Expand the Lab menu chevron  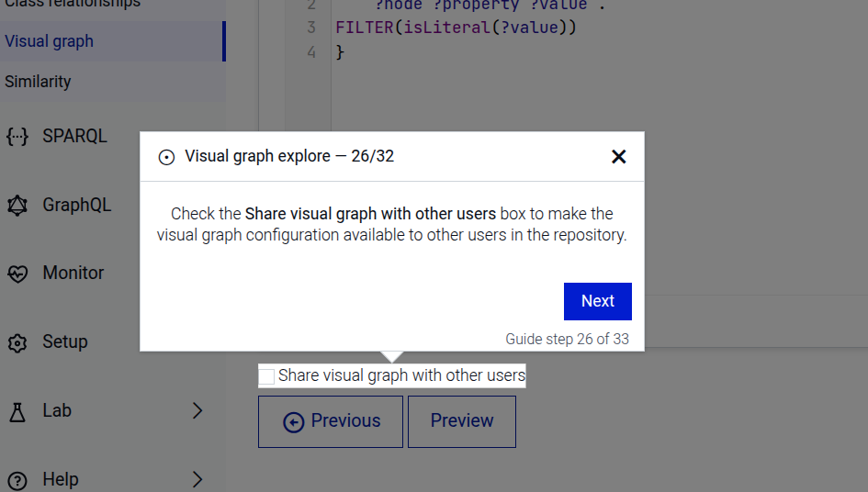(x=197, y=410)
